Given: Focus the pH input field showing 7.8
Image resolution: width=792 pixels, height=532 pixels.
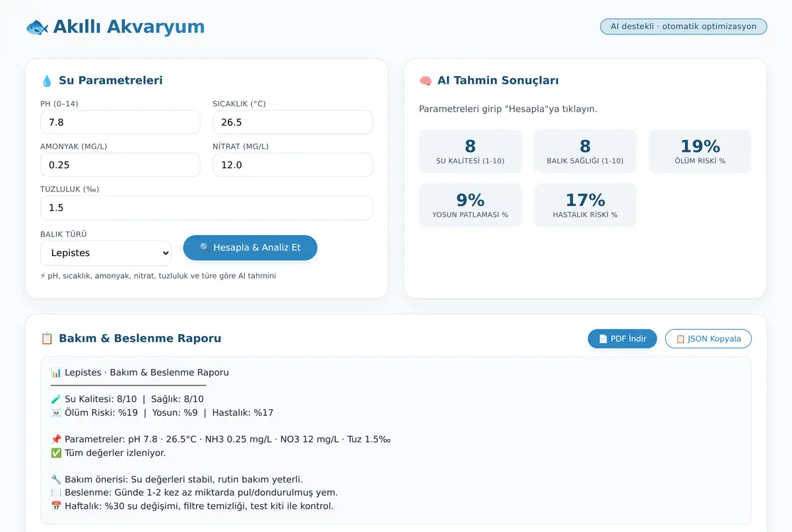Looking at the screenshot, I should click(120, 122).
